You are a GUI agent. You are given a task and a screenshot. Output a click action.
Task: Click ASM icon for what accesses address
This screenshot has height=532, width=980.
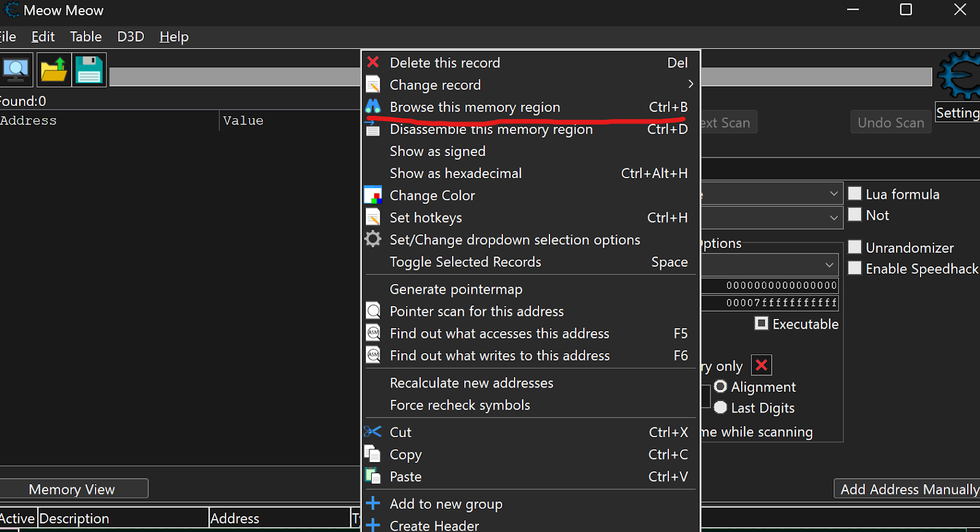(x=373, y=333)
